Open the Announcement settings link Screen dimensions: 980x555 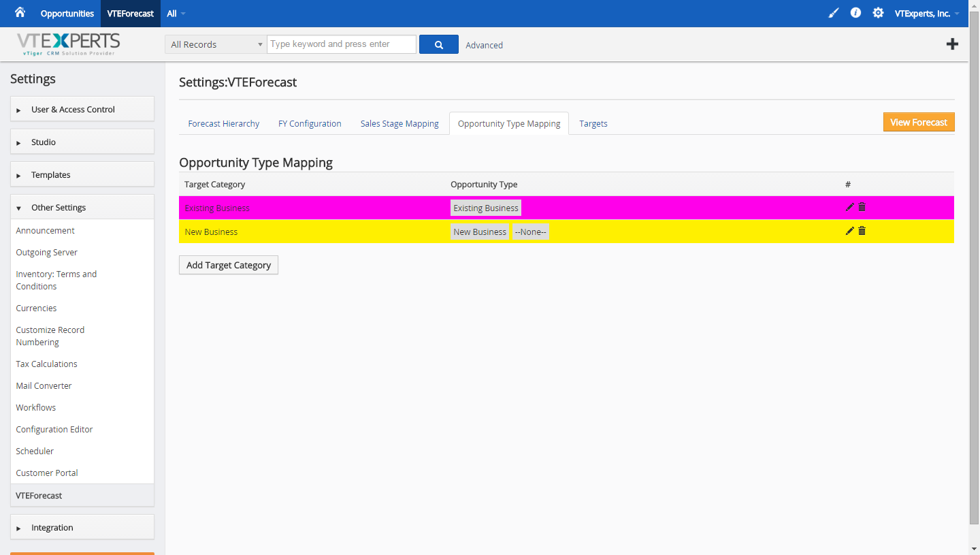pos(46,230)
